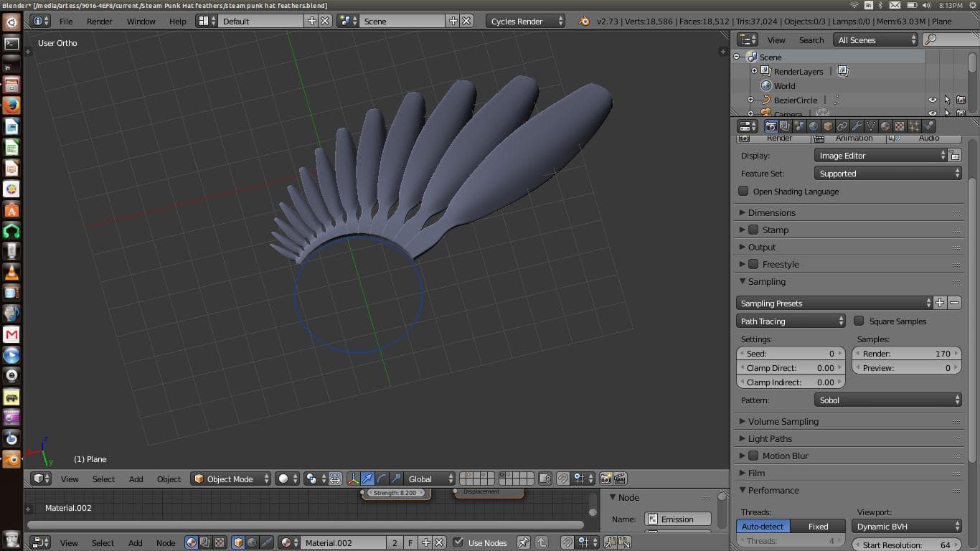Open the Object Constraints chain icon tab
The image size is (980, 551).
coord(842,126)
